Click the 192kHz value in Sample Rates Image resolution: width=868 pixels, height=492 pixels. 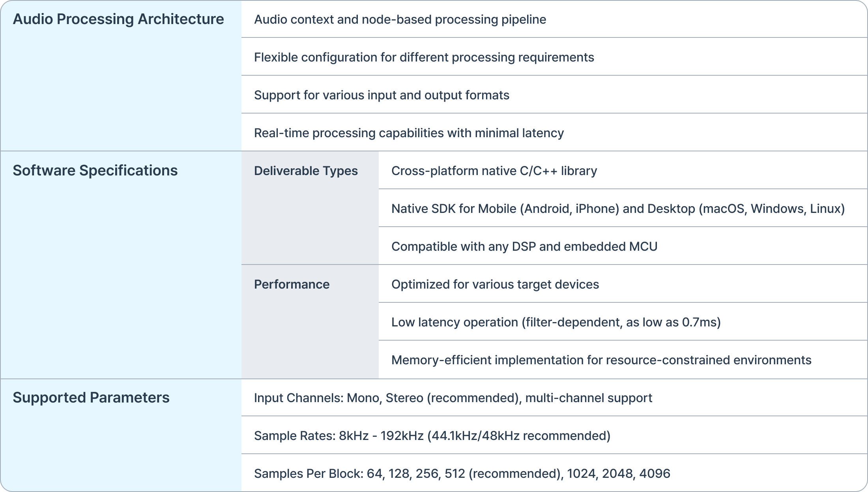pyautogui.click(x=402, y=436)
